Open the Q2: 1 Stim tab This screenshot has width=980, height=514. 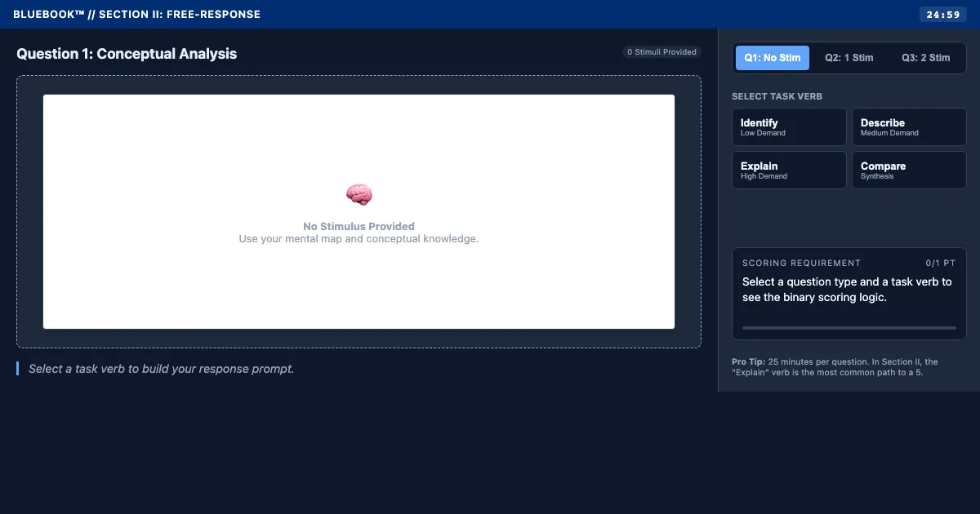[849, 58]
